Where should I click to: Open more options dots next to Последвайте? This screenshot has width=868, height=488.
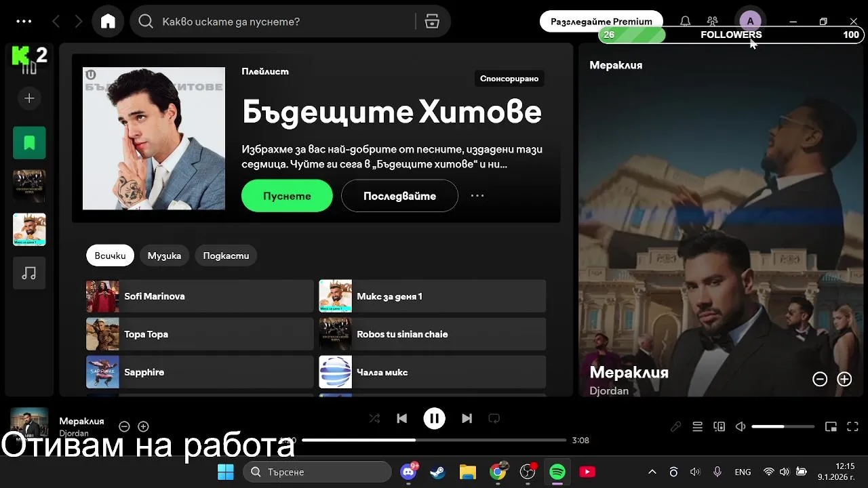coord(477,196)
